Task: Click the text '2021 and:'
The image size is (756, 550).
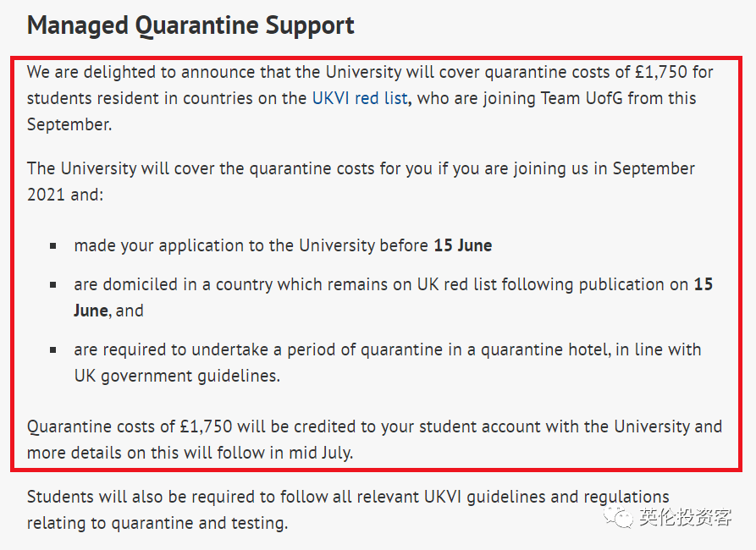Action: pos(65,195)
